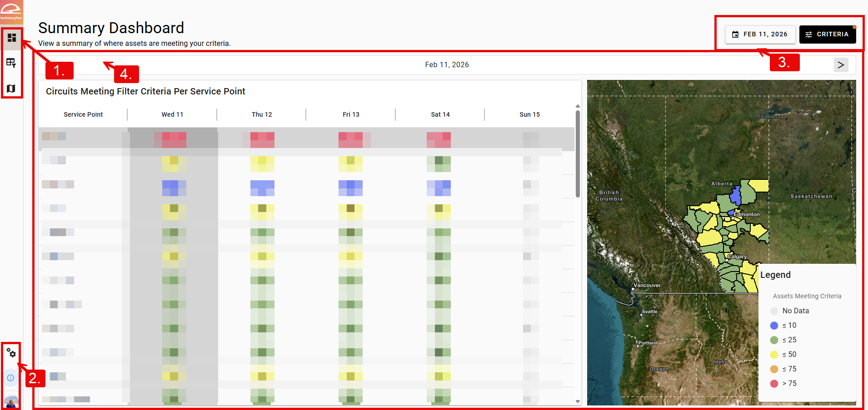Click the blue info icon

pyautogui.click(x=10, y=378)
